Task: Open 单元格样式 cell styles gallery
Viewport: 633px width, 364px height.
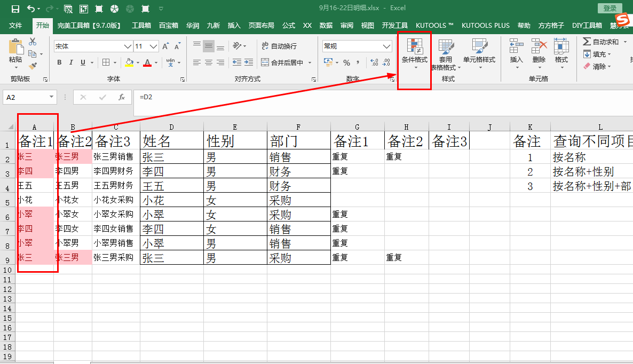Action: 479,54
